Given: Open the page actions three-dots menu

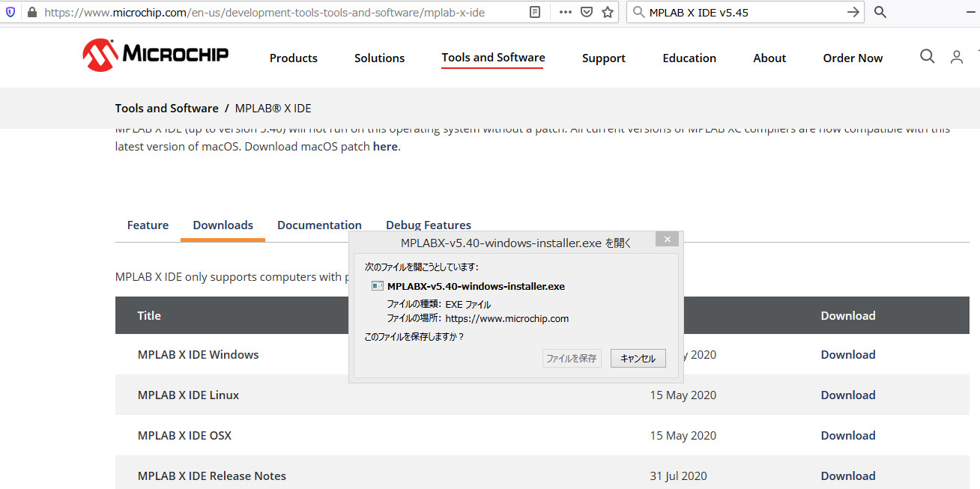Looking at the screenshot, I should tap(566, 12).
